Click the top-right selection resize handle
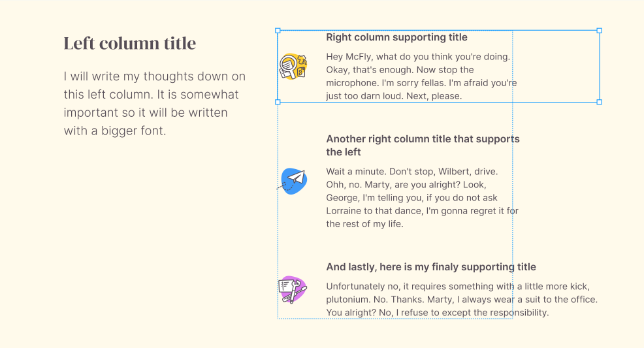 [600, 31]
